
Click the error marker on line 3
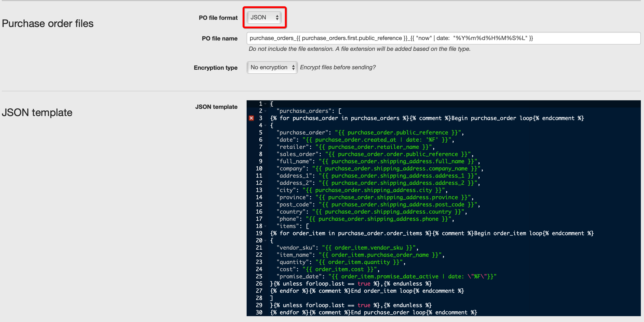point(251,118)
